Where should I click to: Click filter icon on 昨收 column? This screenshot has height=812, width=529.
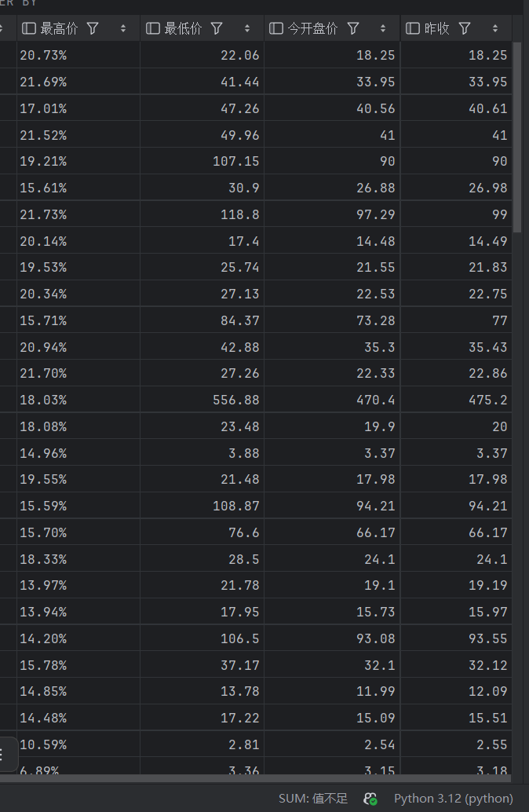tap(465, 28)
